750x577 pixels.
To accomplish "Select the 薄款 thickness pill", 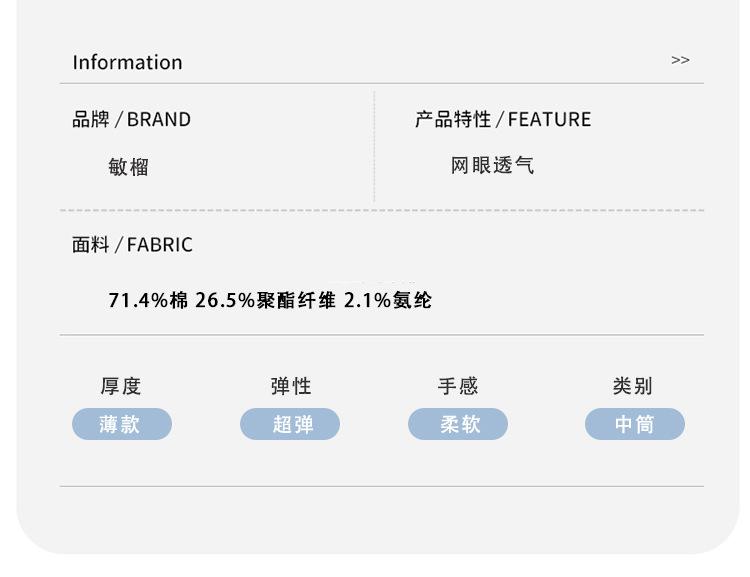I will click(x=121, y=424).
